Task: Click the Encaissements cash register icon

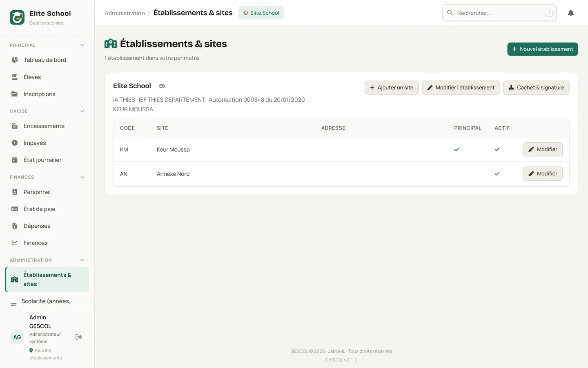Action: pos(15,126)
